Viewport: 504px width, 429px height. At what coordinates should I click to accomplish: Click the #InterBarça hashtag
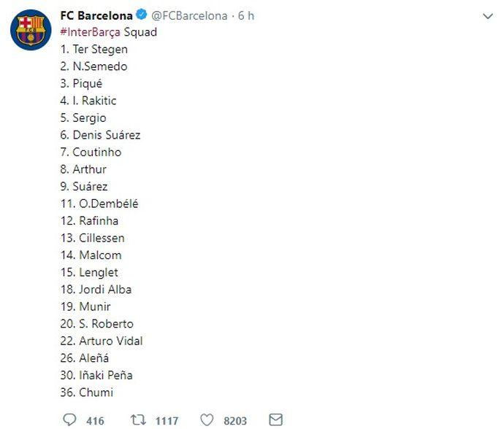coord(90,32)
